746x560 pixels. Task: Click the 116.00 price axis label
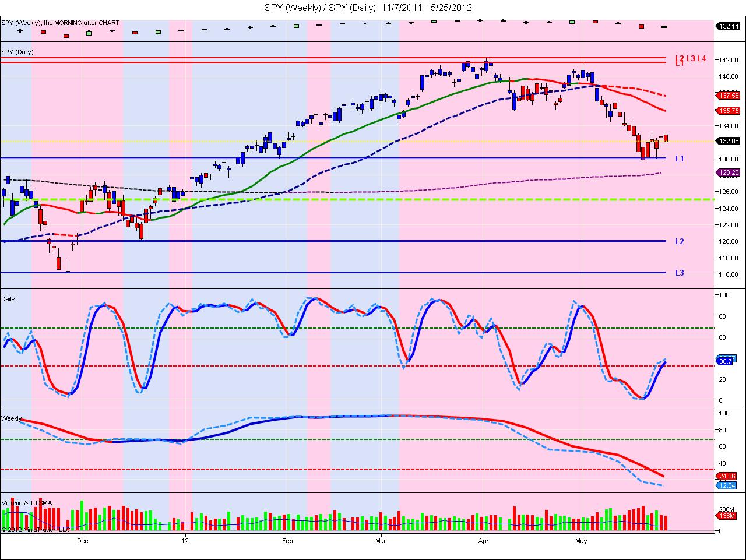coord(729,274)
